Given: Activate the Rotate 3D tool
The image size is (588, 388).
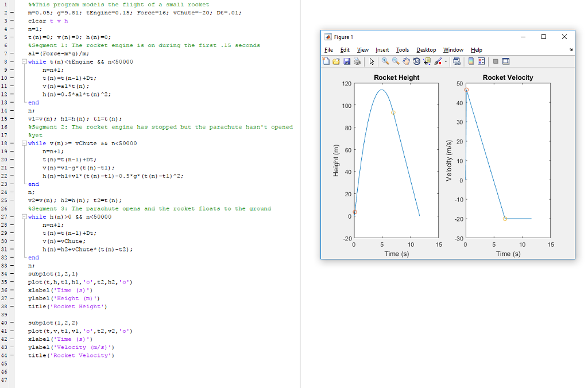Looking at the screenshot, I should pyautogui.click(x=416, y=61).
